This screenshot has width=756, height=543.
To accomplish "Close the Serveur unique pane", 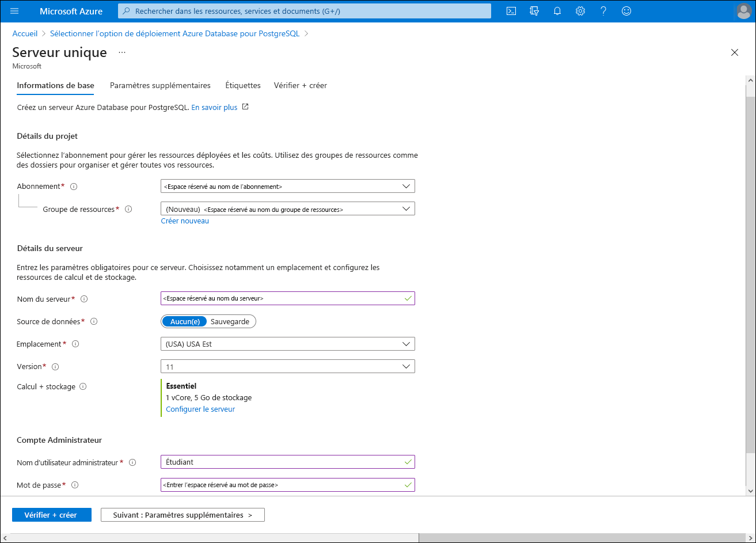I will [735, 52].
